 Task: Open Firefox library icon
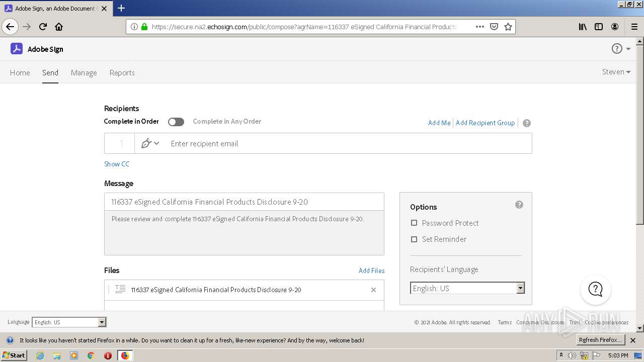click(x=583, y=27)
